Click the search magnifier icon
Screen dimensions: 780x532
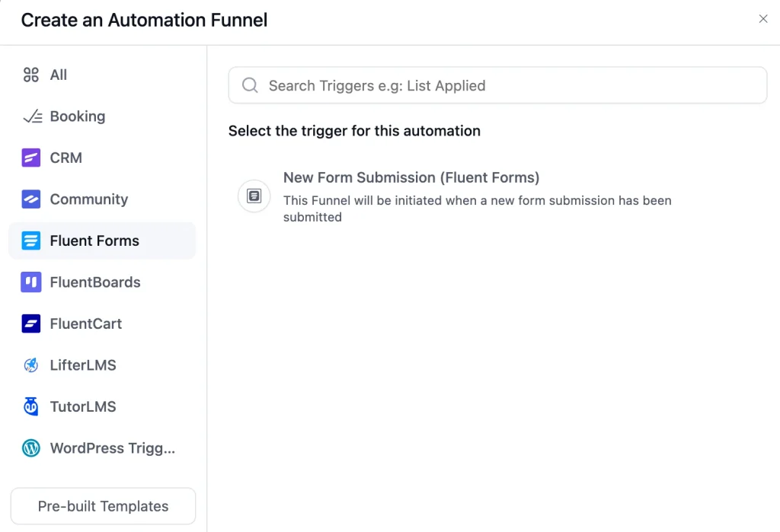pos(250,85)
